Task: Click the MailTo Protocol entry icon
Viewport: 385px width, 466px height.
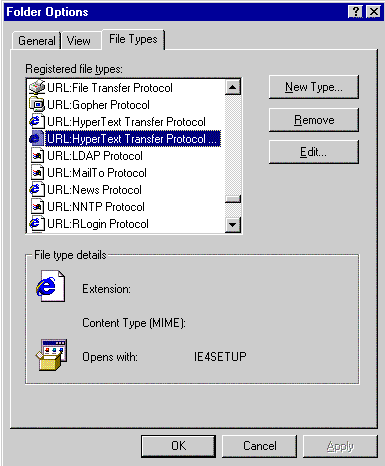Action: [37, 173]
